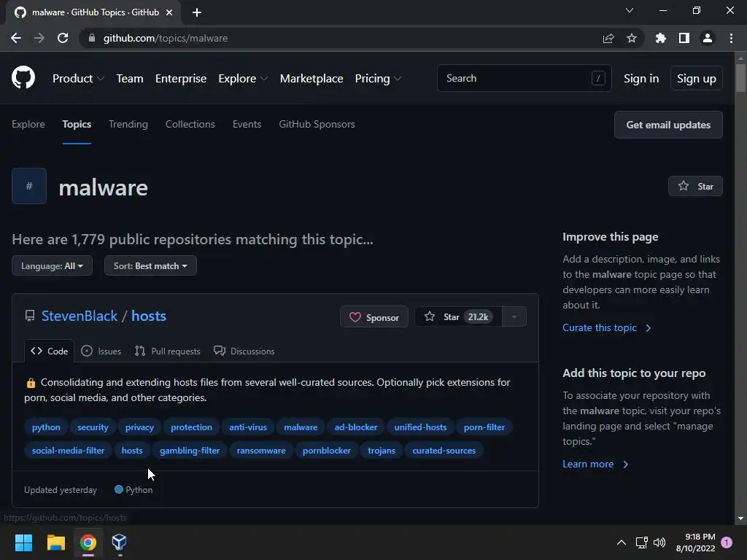This screenshot has height=560, width=747.
Task: Click the page vertical scrollbar thumb
Action: 740,77
